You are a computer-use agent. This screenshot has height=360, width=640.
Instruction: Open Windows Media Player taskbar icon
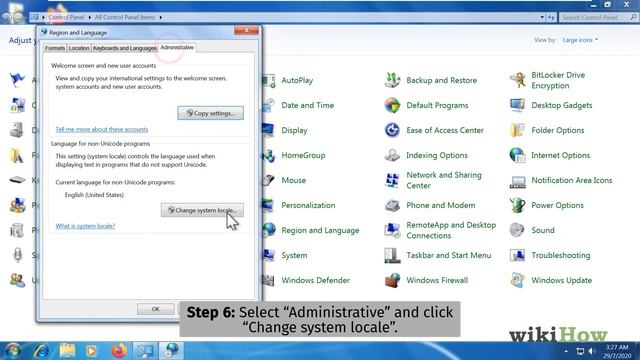click(x=91, y=351)
